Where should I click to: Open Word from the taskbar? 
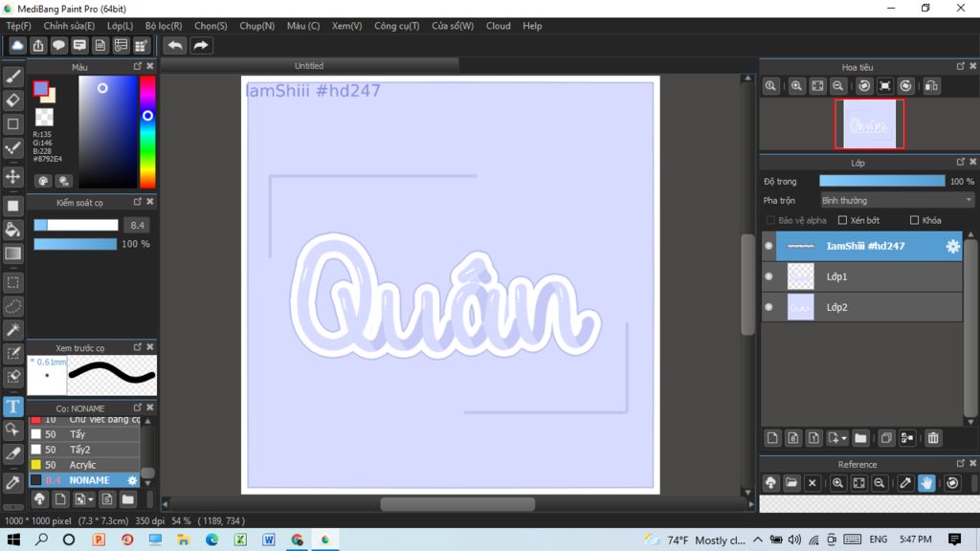tap(269, 540)
